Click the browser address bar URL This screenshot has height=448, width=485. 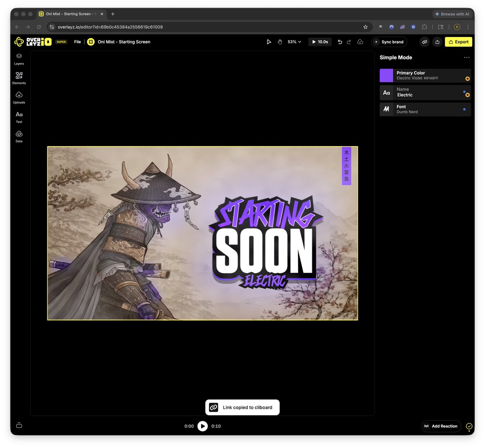point(110,27)
